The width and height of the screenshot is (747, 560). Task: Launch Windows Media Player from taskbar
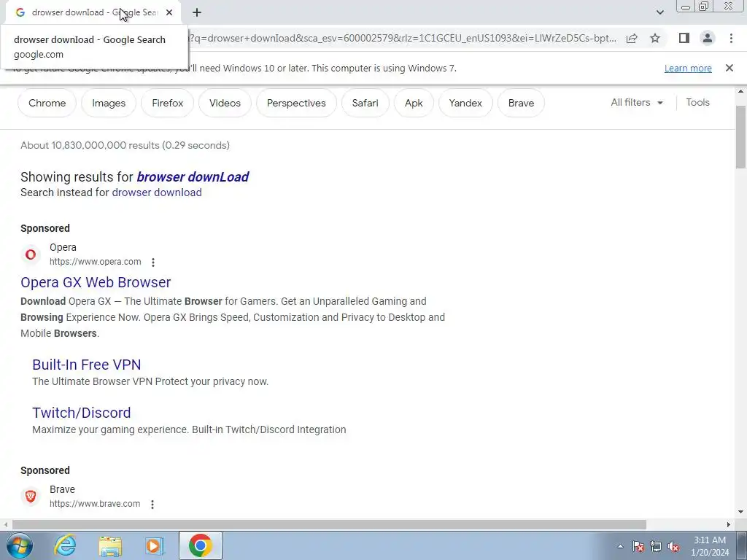pos(154,546)
